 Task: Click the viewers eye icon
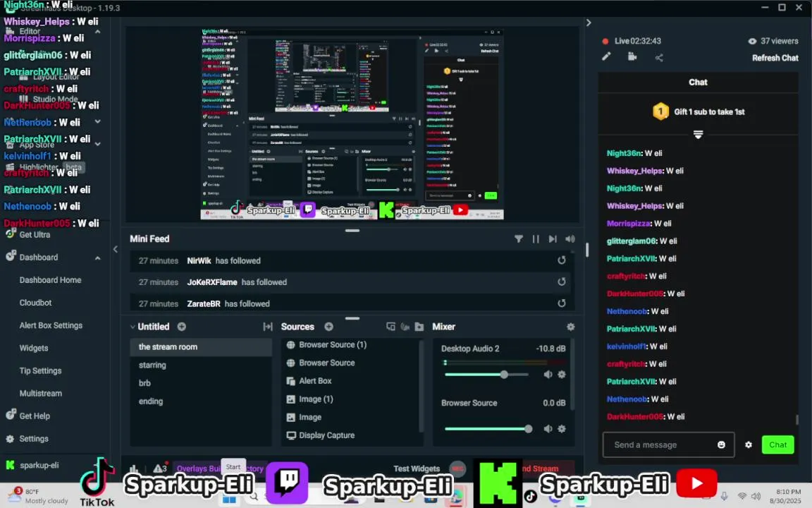pos(752,41)
